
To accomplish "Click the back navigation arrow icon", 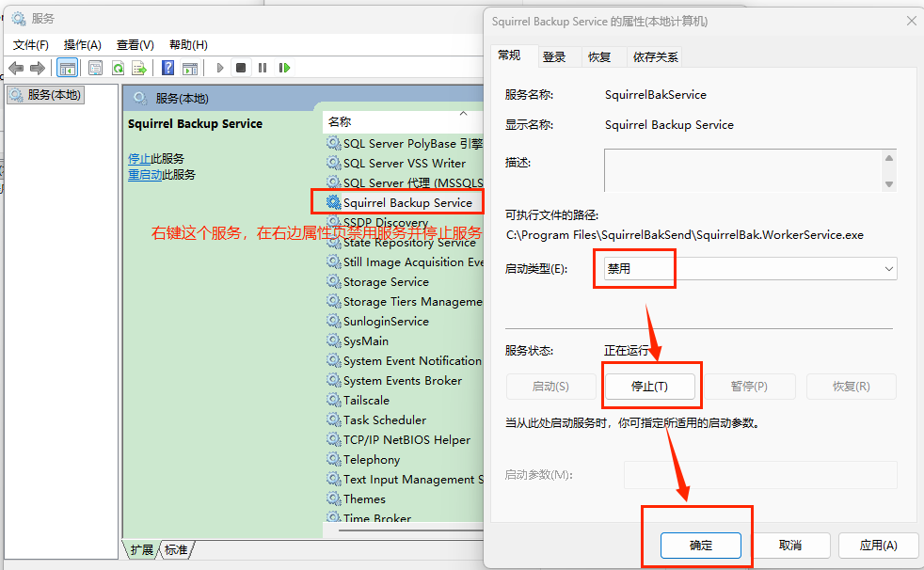I will [x=16, y=67].
